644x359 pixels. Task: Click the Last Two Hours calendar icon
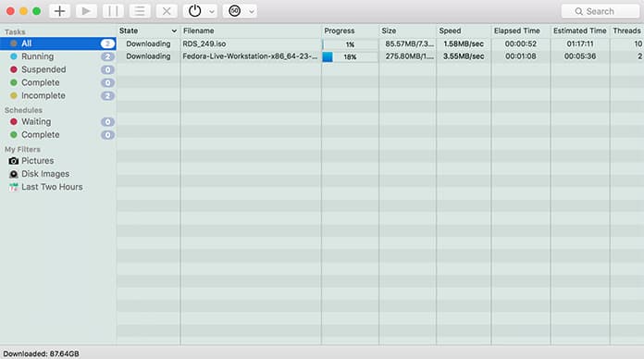coord(14,187)
